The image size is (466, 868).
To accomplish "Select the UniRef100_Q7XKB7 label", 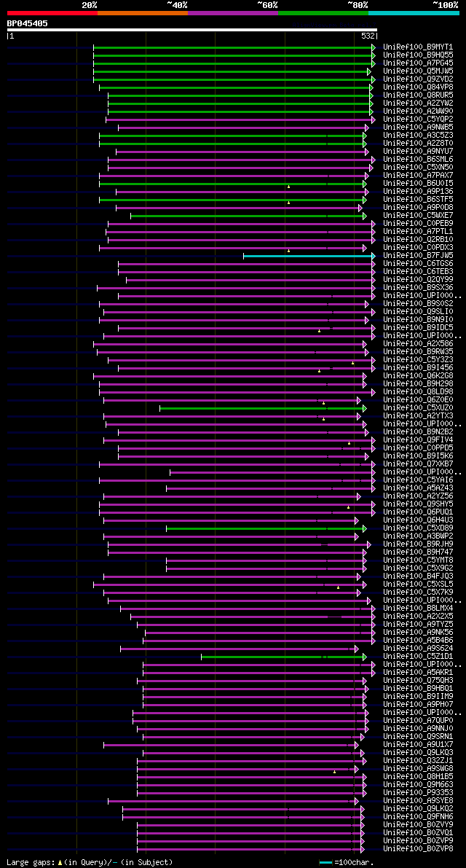I will (x=418, y=464).
